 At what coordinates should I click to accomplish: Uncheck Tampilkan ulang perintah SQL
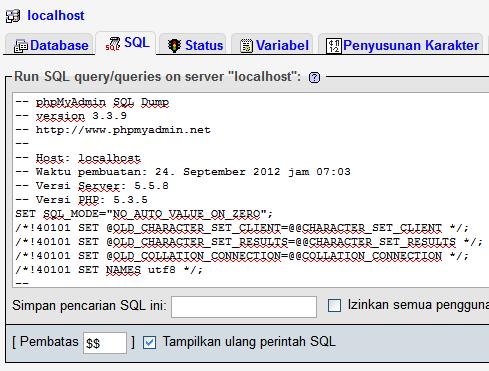pyautogui.click(x=149, y=342)
